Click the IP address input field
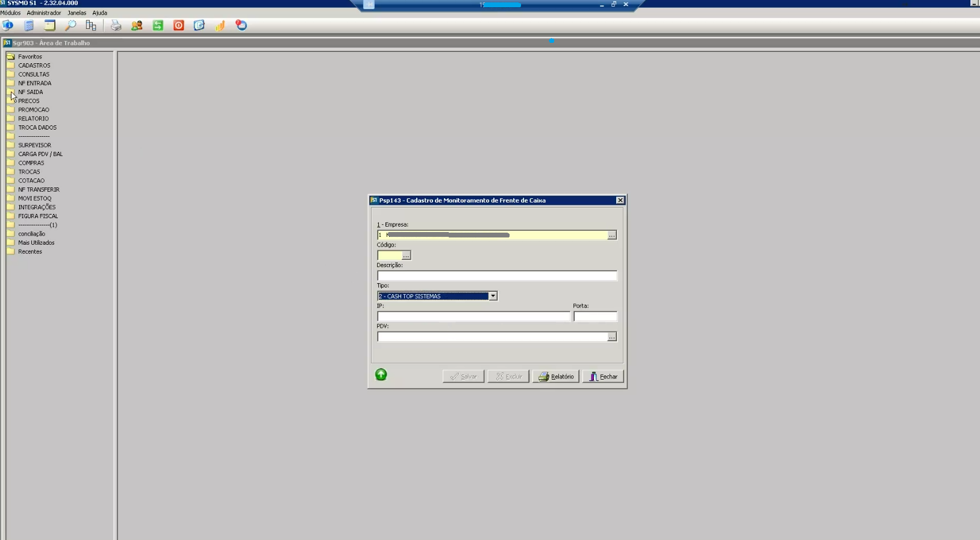The width and height of the screenshot is (980, 540). point(473,316)
